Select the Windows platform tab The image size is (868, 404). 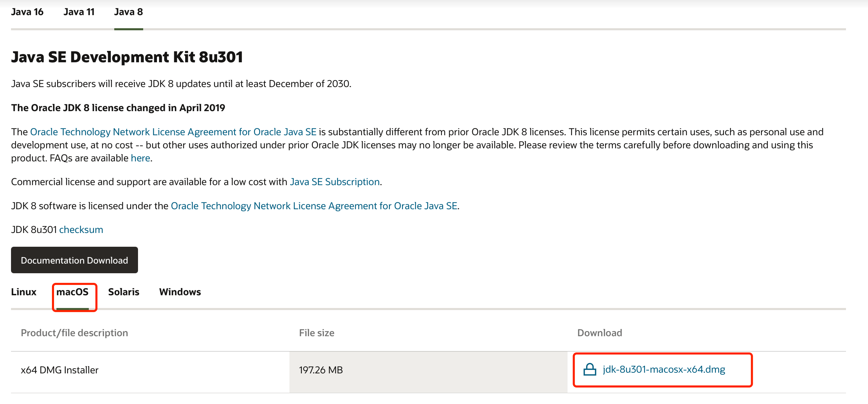click(x=179, y=292)
